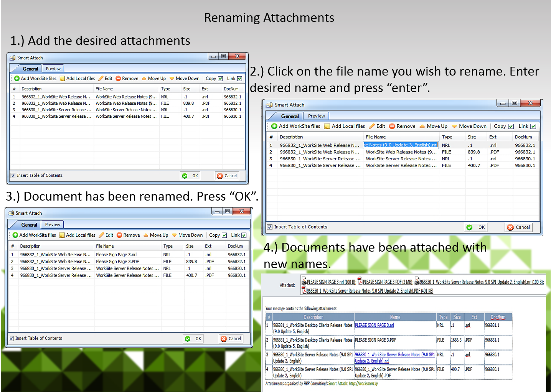Click Add WorkSite files in step 2 dialog
Screen dimensions: 551x392
tap(296, 126)
